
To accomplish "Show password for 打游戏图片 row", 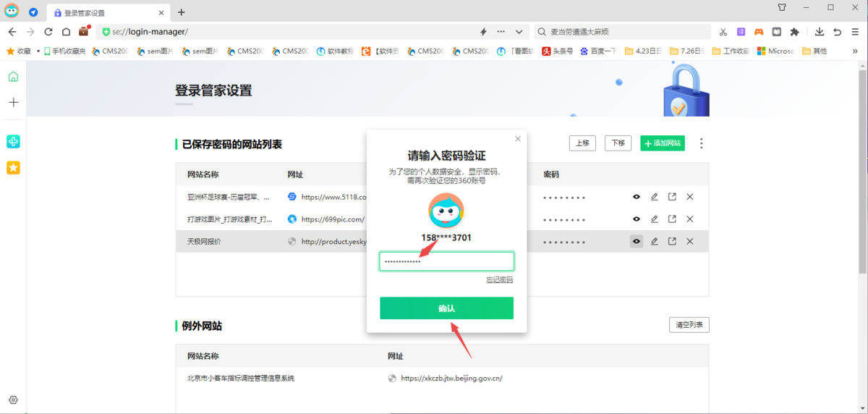I will coord(637,219).
